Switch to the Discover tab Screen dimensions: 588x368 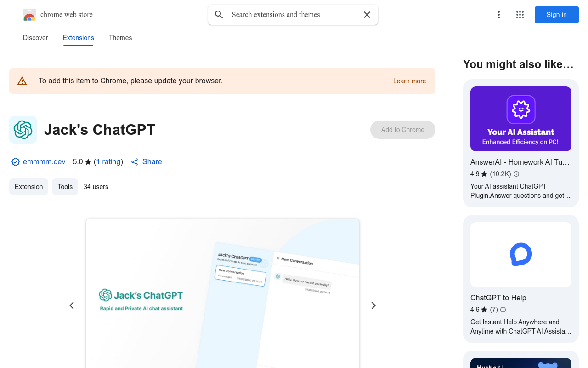(x=35, y=38)
